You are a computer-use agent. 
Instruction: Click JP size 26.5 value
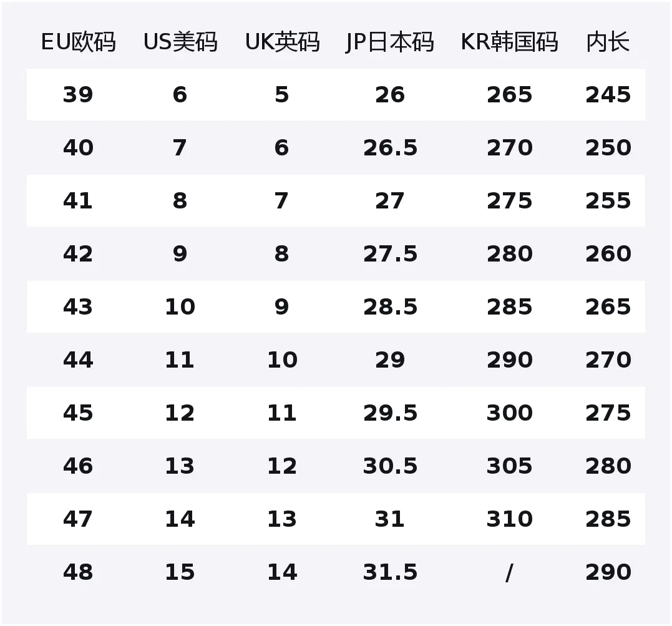[x=390, y=147]
